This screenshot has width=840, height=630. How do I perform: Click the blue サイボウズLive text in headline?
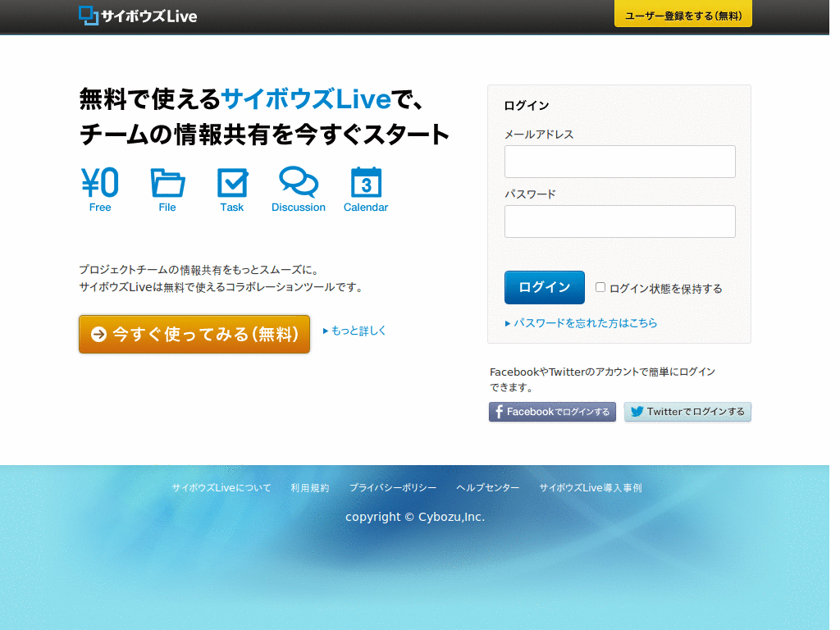coord(306,99)
